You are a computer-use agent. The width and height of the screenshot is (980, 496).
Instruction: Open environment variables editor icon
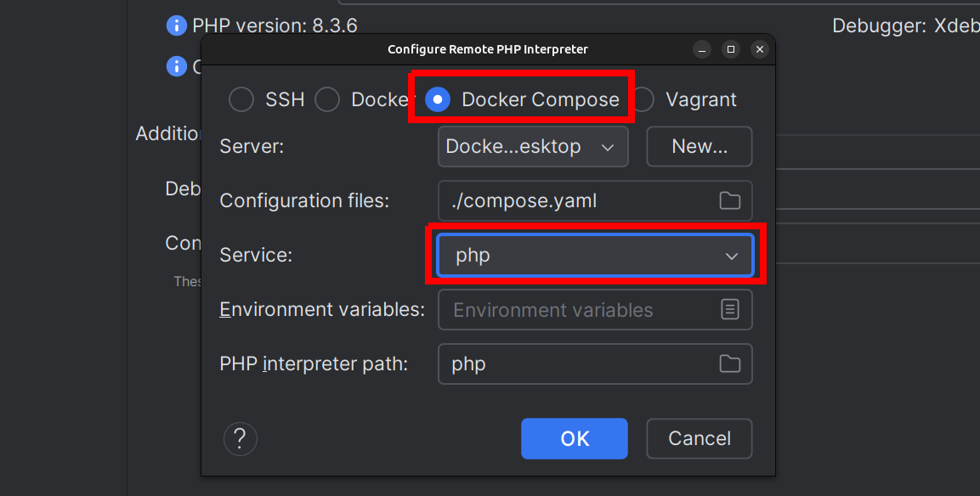pyautogui.click(x=729, y=309)
